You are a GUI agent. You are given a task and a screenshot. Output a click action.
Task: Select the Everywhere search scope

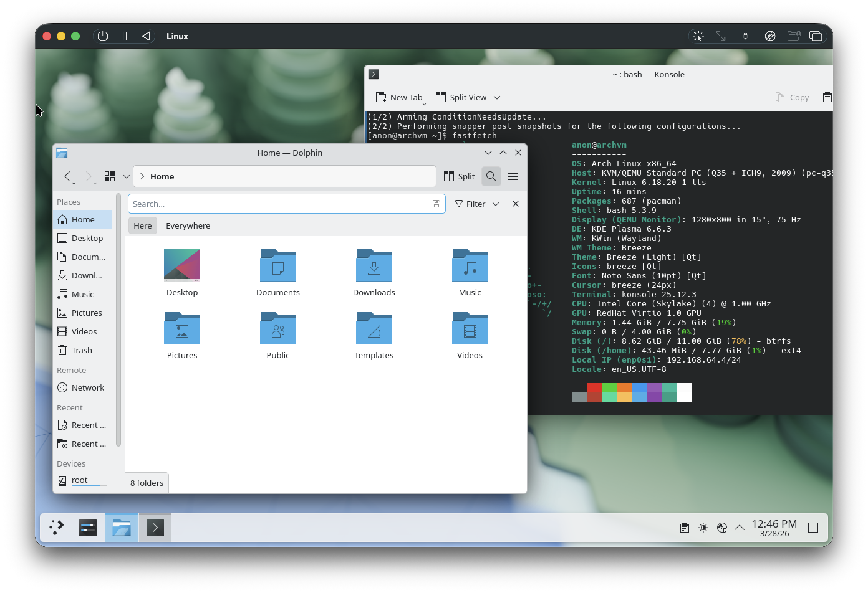tap(188, 226)
